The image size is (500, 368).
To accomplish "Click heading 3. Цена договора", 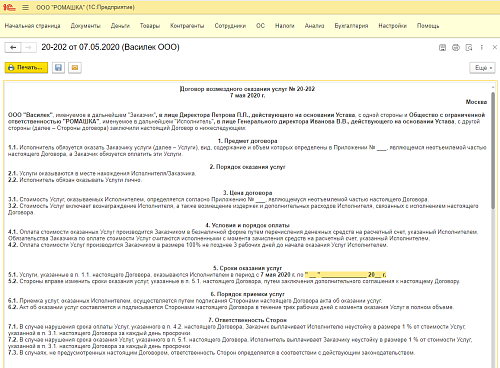I will [247, 193].
